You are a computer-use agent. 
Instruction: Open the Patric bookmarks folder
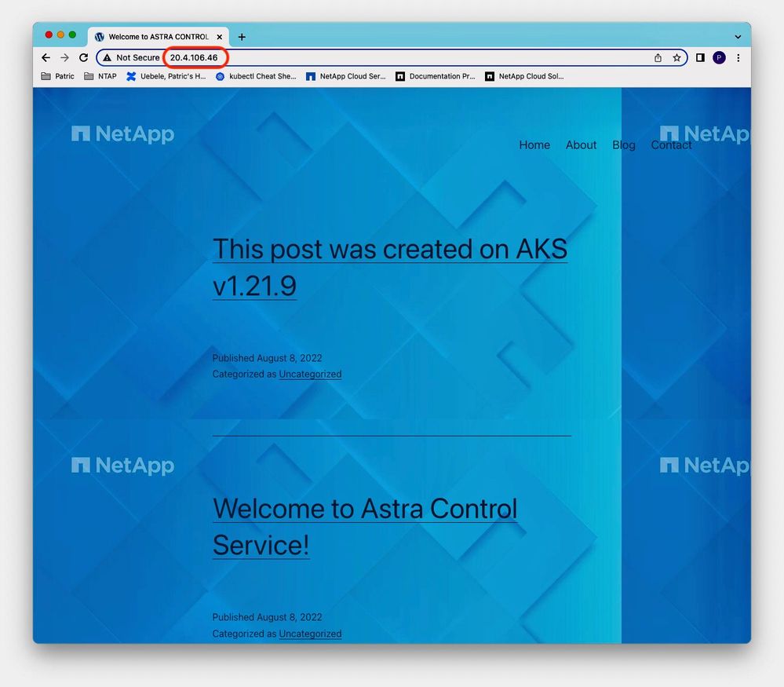coord(57,76)
